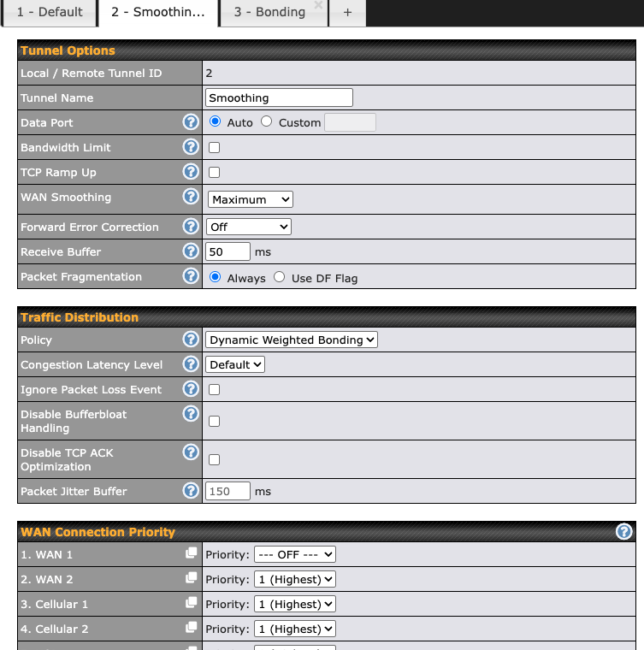644x650 pixels.
Task: Open the WAN Smoothing dropdown
Action: pos(251,199)
